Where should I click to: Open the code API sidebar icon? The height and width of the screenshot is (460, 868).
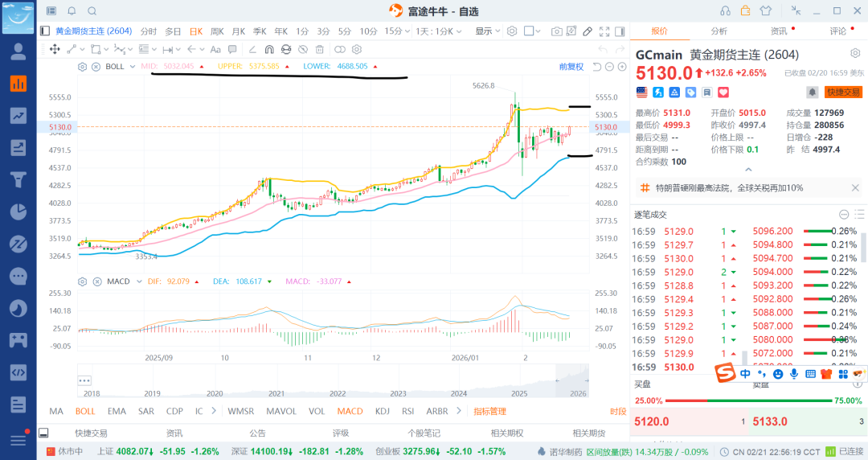click(18, 372)
